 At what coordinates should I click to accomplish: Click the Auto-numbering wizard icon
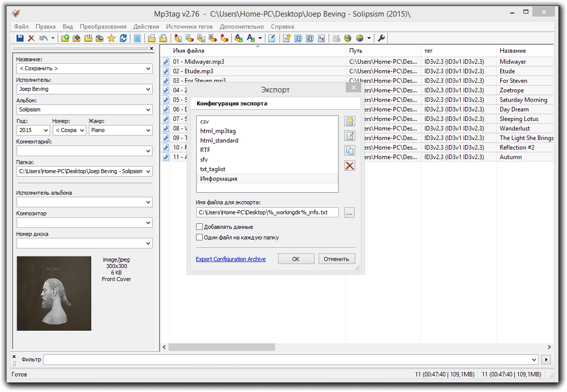tap(322, 38)
